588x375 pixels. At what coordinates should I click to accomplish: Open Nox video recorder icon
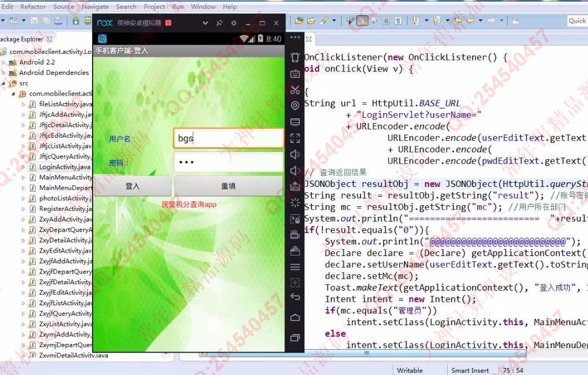pyautogui.click(x=295, y=235)
